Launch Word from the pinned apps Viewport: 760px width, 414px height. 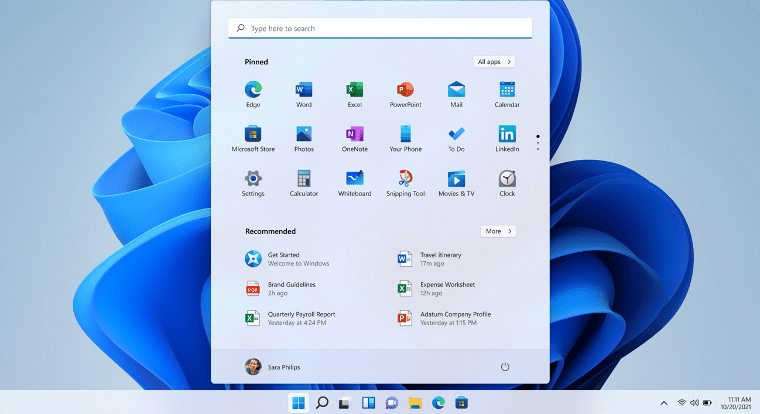pos(304,91)
